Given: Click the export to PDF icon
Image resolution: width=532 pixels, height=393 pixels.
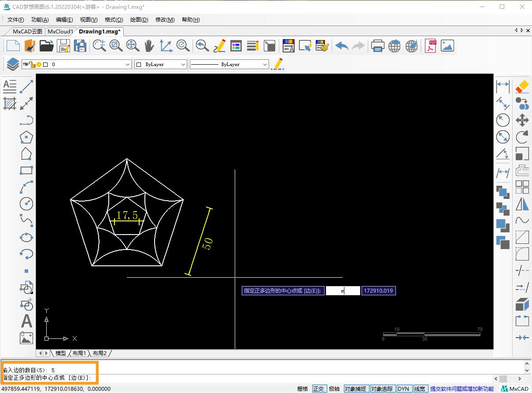Looking at the screenshot, I should [x=430, y=46].
